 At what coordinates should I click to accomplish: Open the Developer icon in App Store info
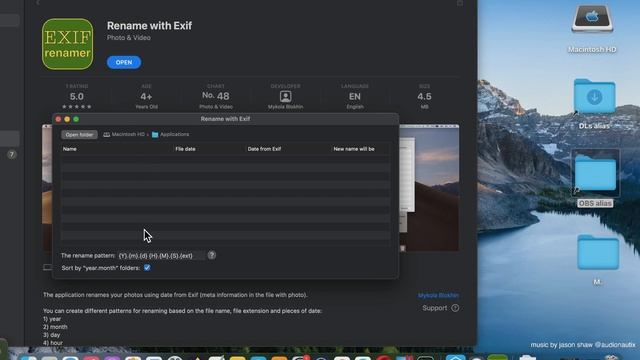pyautogui.click(x=285, y=97)
